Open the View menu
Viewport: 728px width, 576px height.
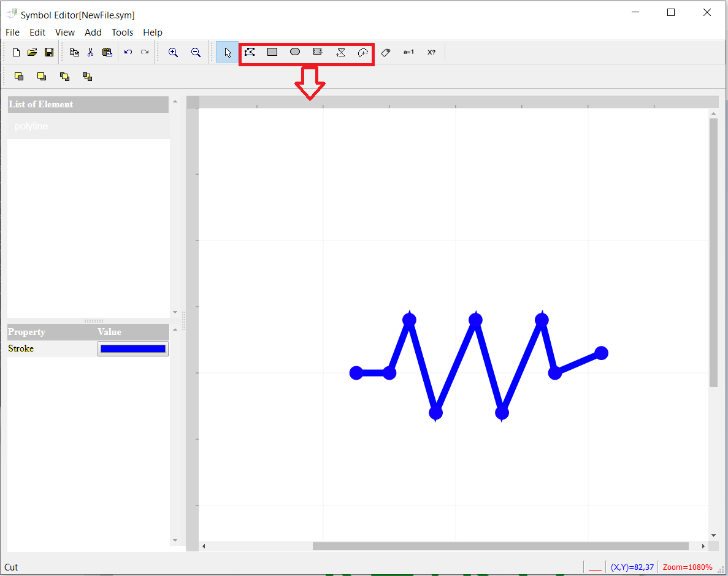point(65,33)
